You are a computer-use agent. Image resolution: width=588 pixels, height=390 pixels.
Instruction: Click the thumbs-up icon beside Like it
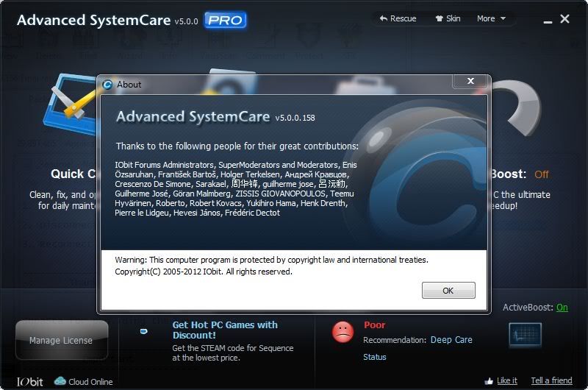pyautogui.click(x=488, y=381)
